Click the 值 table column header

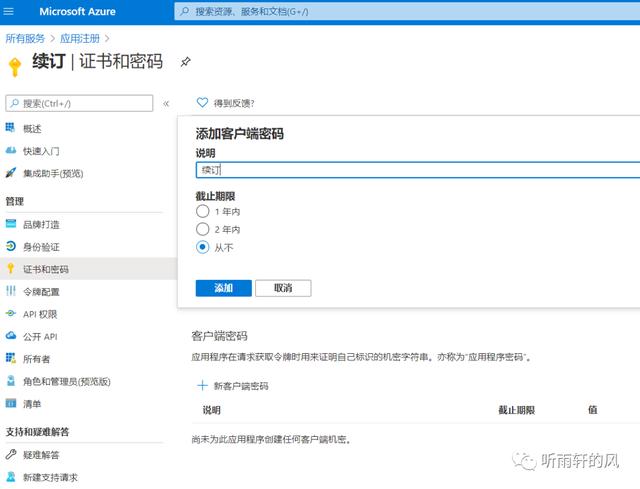click(593, 409)
